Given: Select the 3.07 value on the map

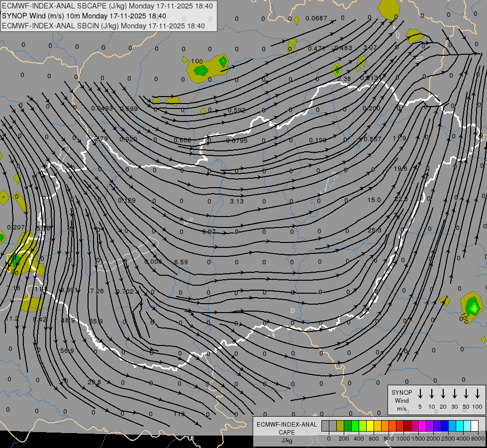Looking at the screenshot, I should [x=370, y=48].
